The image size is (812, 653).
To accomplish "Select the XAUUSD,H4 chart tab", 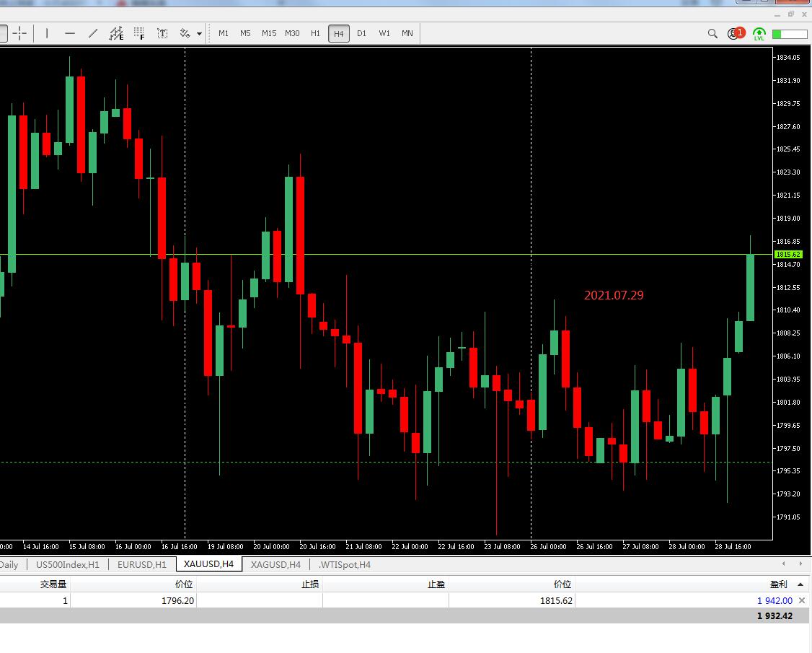I will pyautogui.click(x=208, y=564).
